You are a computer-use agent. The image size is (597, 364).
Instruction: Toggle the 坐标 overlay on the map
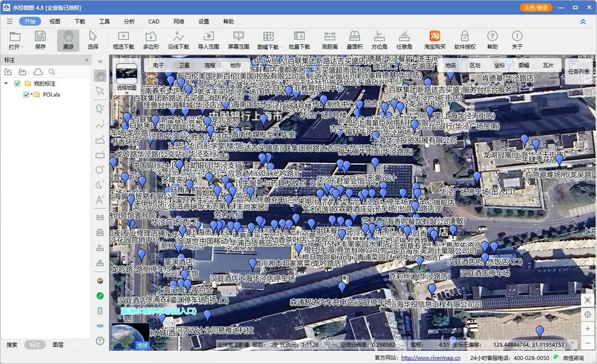point(499,65)
